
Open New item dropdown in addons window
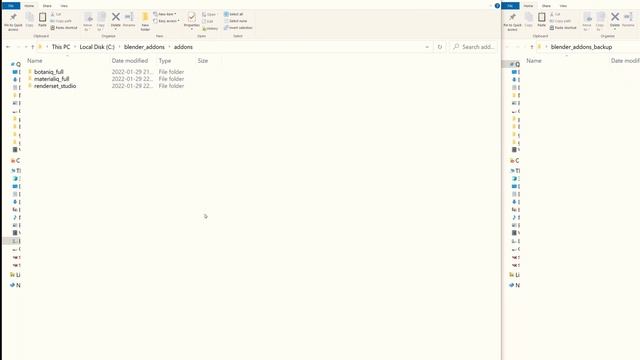pyautogui.click(x=165, y=14)
